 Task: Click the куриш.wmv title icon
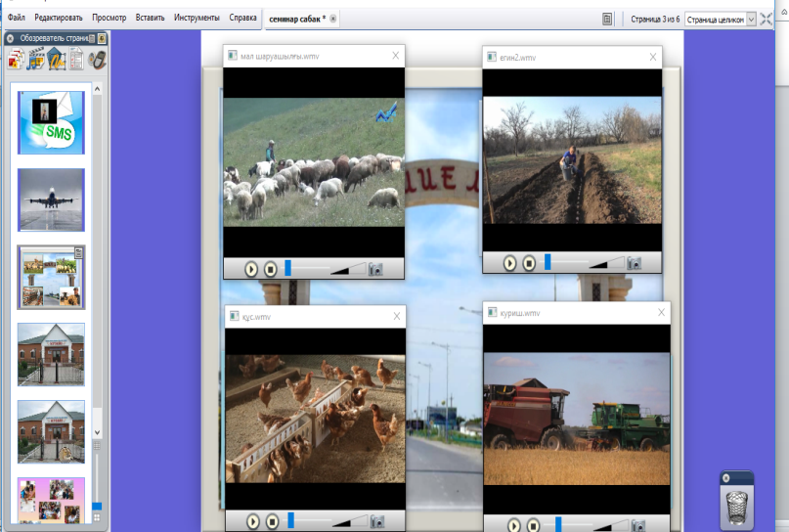[x=492, y=313]
